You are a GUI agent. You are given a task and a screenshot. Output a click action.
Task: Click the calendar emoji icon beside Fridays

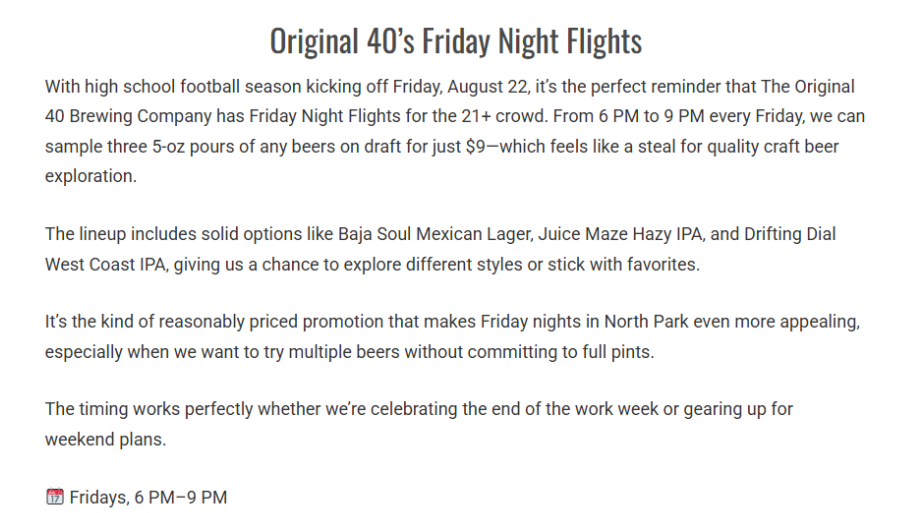pos(55,496)
